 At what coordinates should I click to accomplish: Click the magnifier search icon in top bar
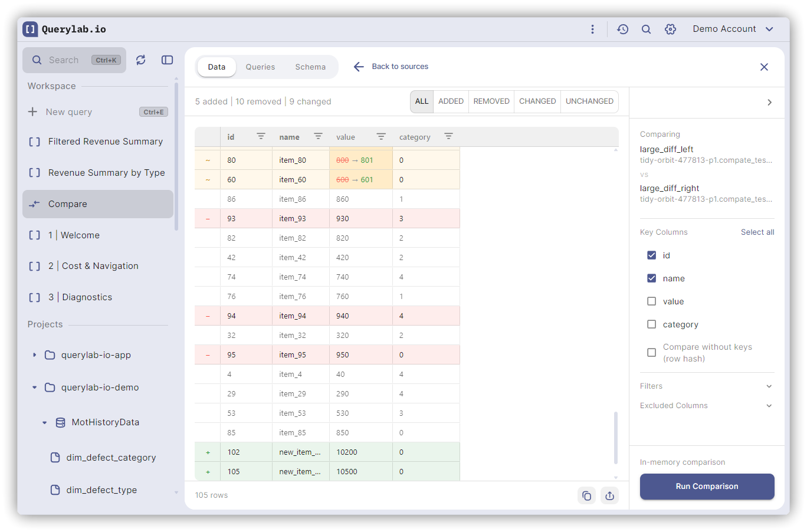pos(646,29)
